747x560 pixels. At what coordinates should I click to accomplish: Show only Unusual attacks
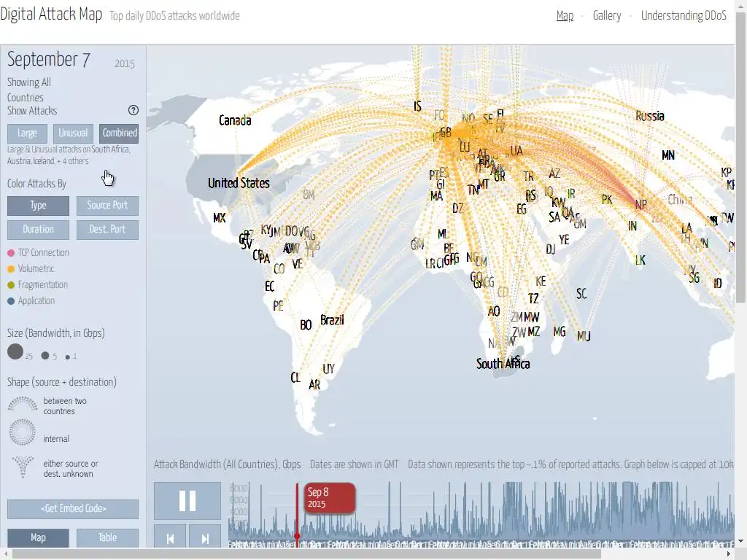click(73, 133)
